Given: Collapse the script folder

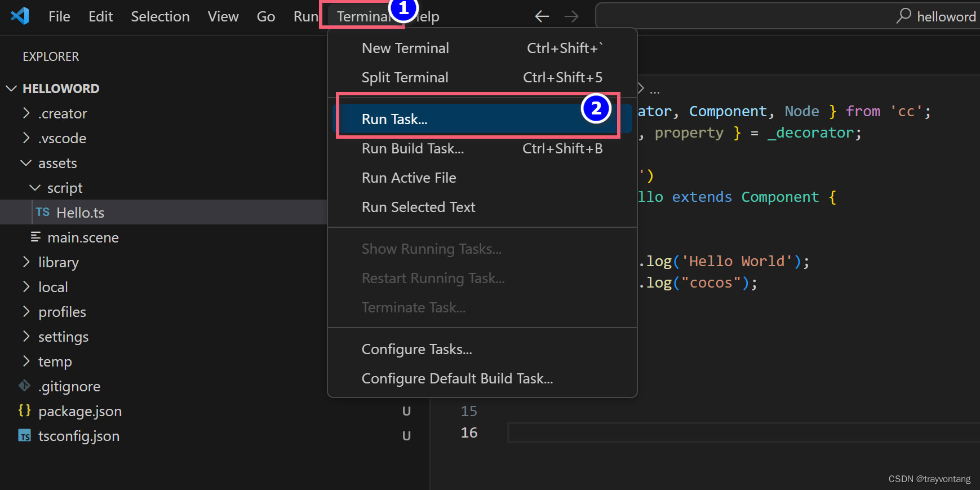Looking at the screenshot, I should pyautogui.click(x=35, y=188).
